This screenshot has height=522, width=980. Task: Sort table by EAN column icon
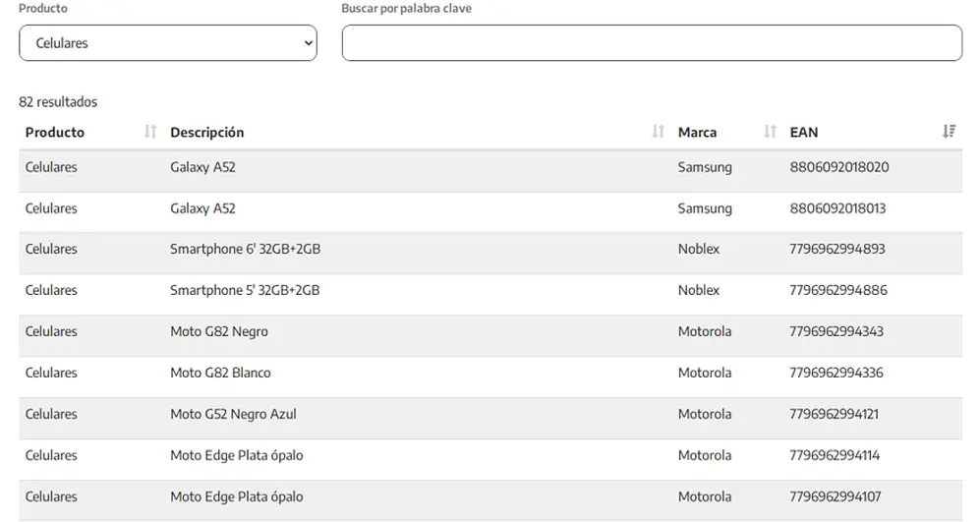pos(949,132)
